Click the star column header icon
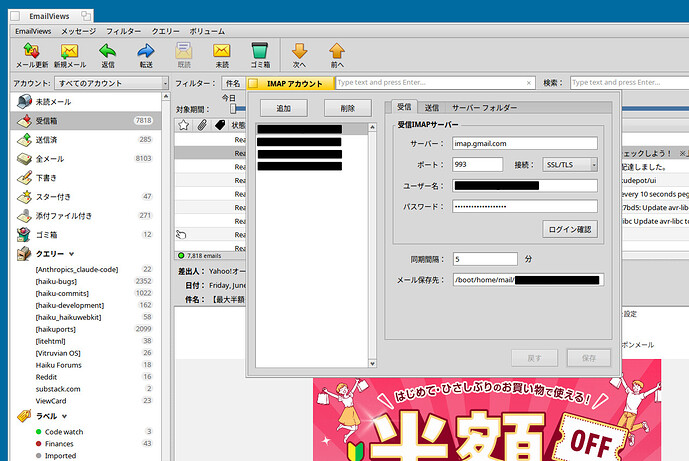 [184, 125]
